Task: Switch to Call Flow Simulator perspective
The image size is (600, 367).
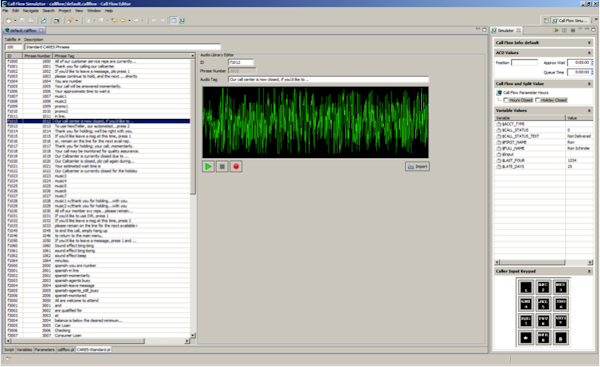Action: (x=570, y=20)
